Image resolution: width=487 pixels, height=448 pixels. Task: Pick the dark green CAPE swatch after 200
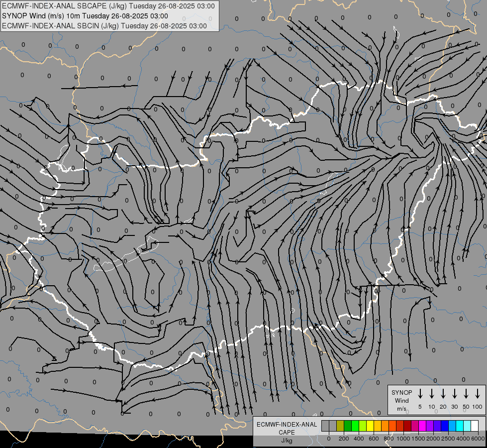coord(348,426)
